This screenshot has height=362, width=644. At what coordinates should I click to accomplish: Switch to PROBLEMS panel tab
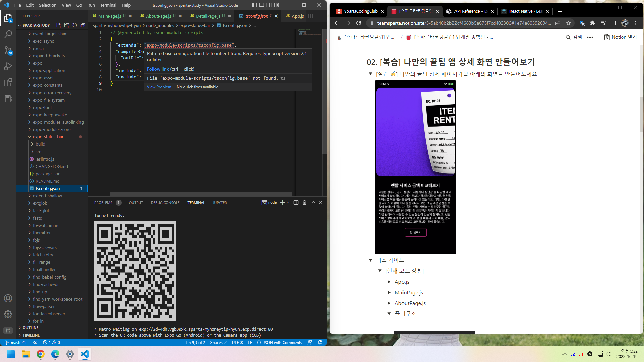point(103,202)
